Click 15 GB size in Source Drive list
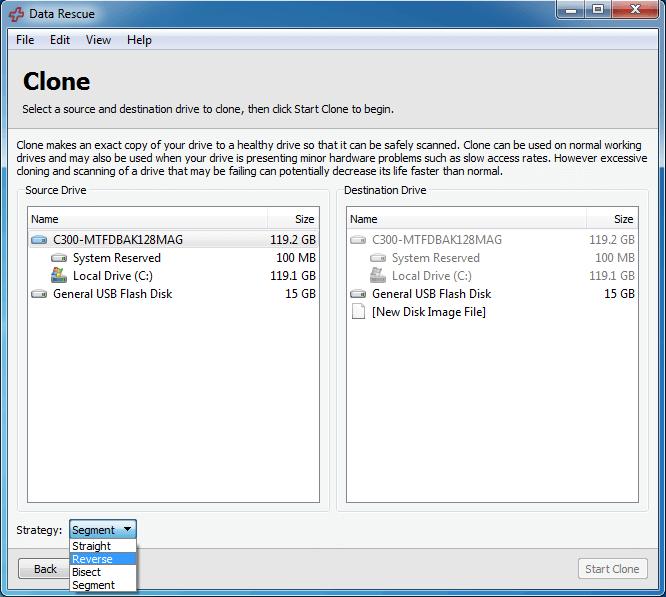The height and width of the screenshot is (597, 666). pos(301,294)
